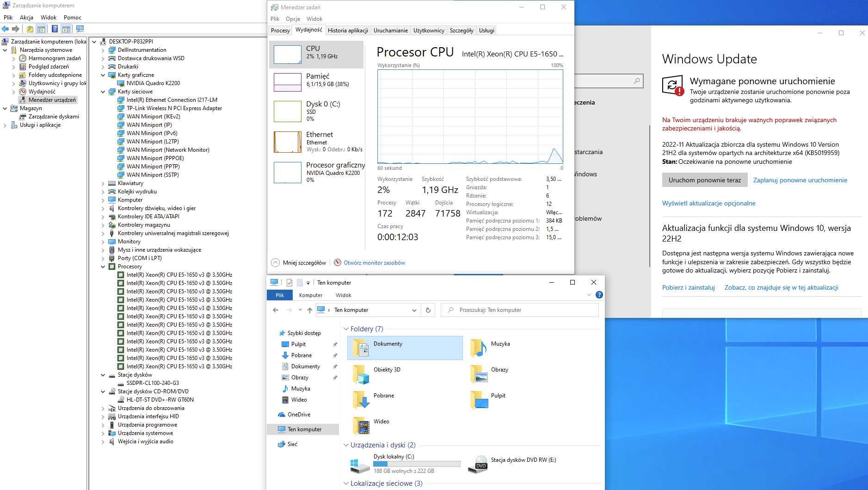
Task: Select TP-Link Wireless N PCI Express Adapter
Action: point(174,108)
